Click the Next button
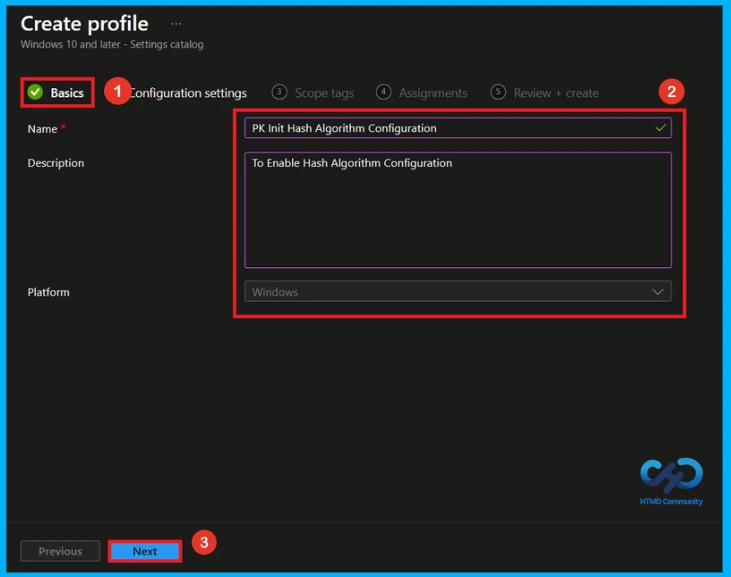 point(145,551)
